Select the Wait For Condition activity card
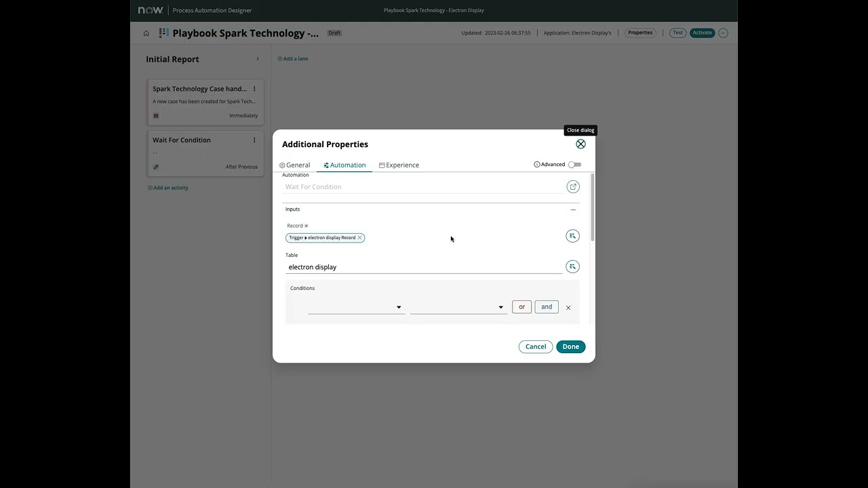The width and height of the screenshot is (868, 488). coord(205,153)
